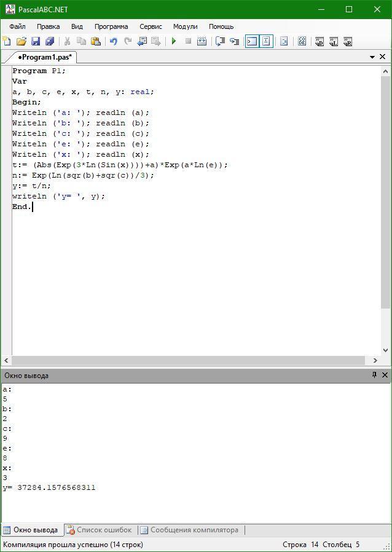Copy selection with the Copy icon
The height and width of the screenshot is (552, 392).
(81, 41)
